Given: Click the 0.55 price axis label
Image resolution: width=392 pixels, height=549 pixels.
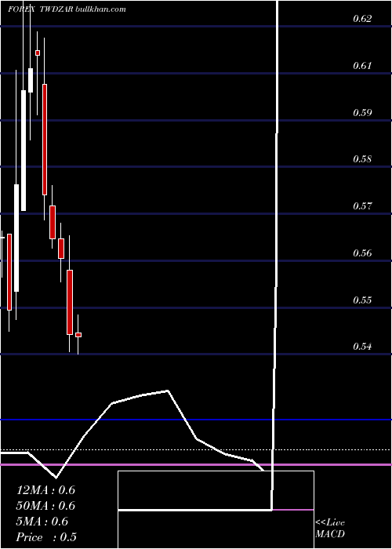Looking at the screenshot, I should [x=362, y=300].
